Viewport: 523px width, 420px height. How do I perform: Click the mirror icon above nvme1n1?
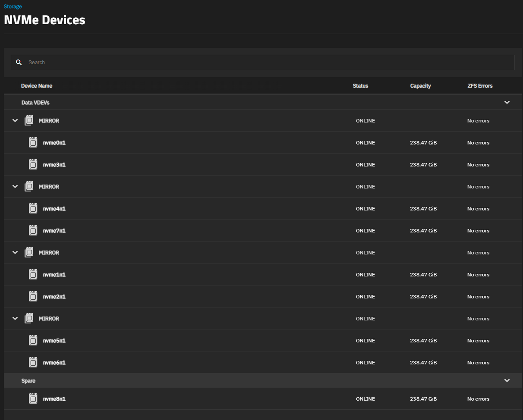coord(29,252)
